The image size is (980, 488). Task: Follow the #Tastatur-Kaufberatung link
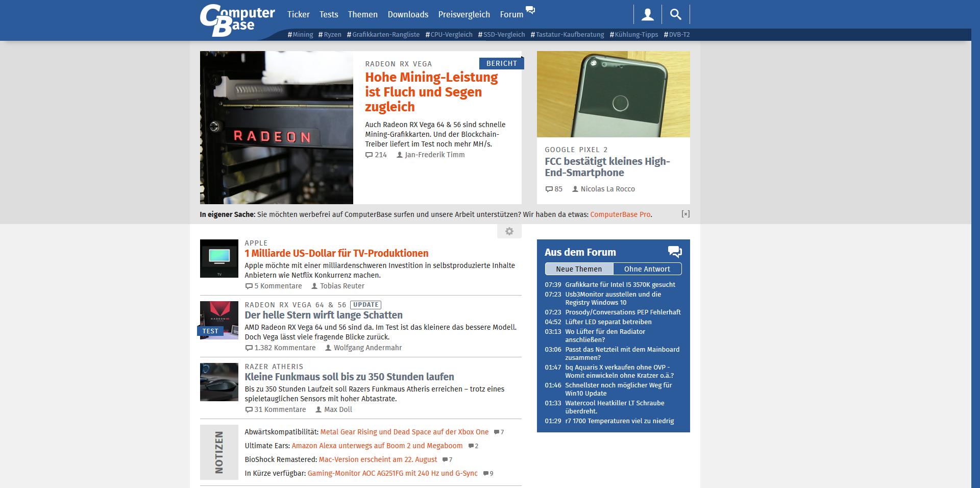pos(567,35)
